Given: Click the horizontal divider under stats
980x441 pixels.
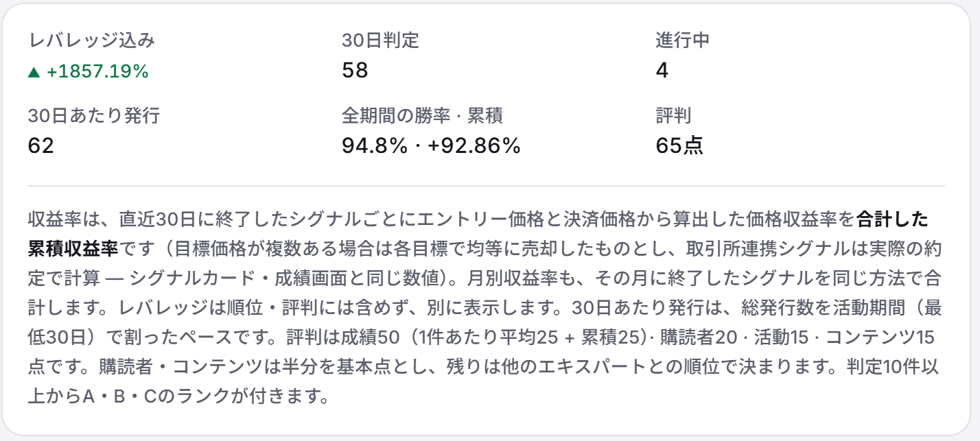Looking at the screenshot, I should click(486, 186).
